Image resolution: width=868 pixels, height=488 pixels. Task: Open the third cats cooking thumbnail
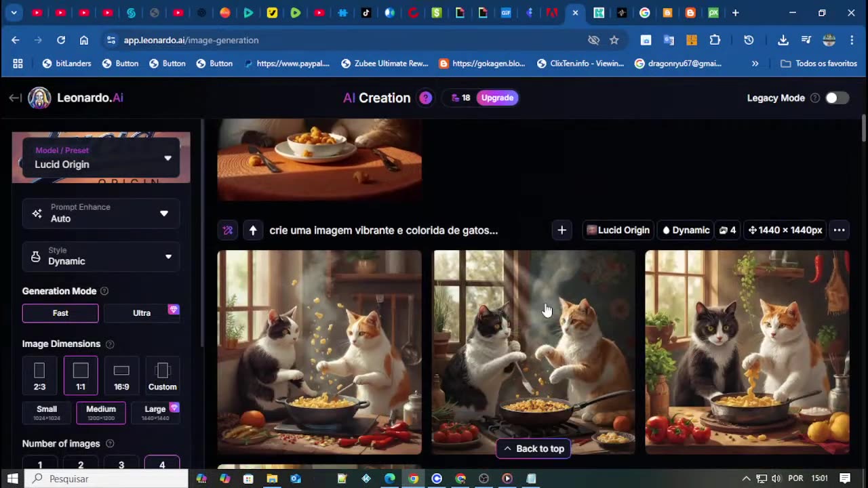coord(747,352)
